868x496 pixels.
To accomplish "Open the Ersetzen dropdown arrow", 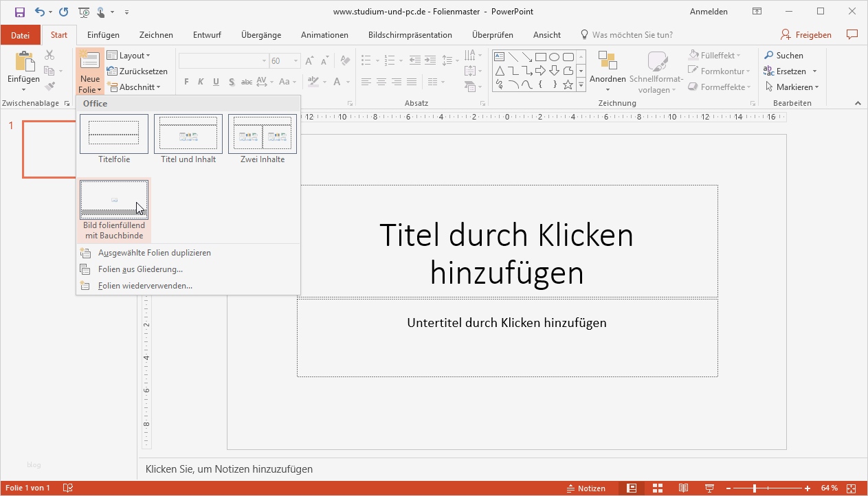I will click(815, 71).
